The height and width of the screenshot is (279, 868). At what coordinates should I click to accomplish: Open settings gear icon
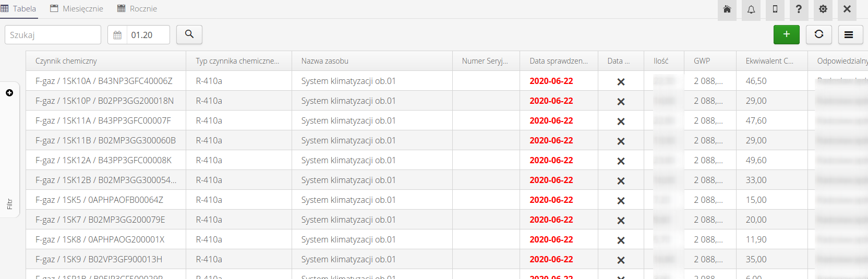pos(823,9)
